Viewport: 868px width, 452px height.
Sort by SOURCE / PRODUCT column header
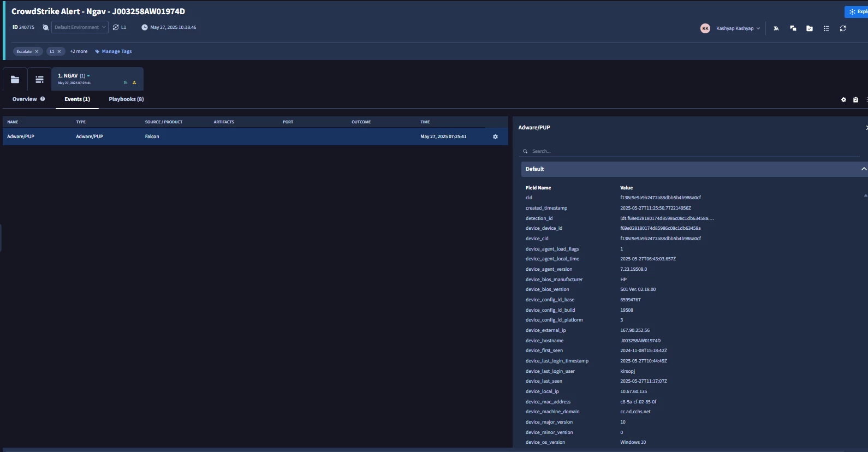[164, 122]
